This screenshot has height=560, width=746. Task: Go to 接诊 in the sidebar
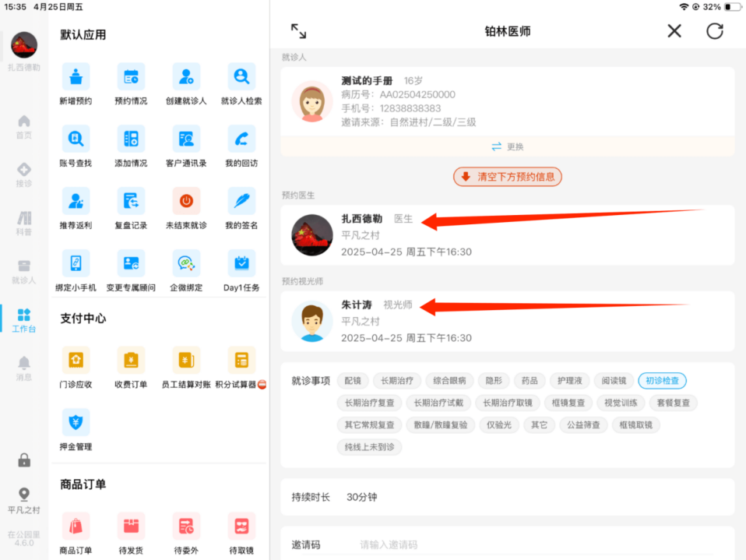(24, 174)
